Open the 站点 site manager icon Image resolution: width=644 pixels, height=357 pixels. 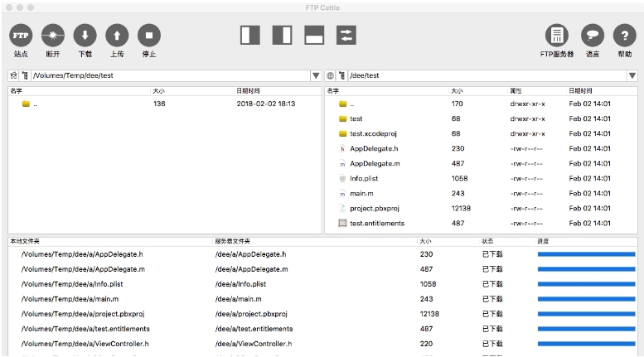21,35
